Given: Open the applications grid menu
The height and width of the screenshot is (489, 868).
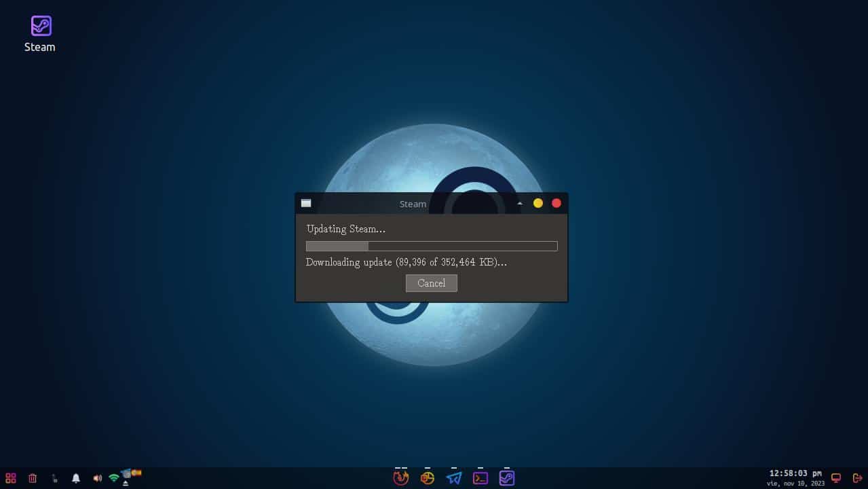Looking at the screenshot, I should 11,478.
